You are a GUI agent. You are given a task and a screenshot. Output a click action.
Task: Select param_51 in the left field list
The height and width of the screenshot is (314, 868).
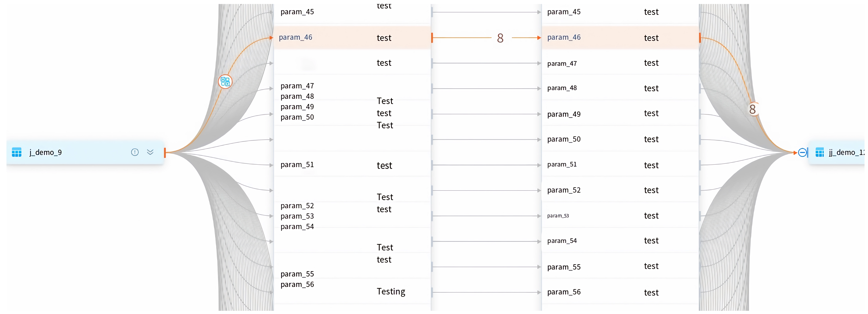[297, 165]
